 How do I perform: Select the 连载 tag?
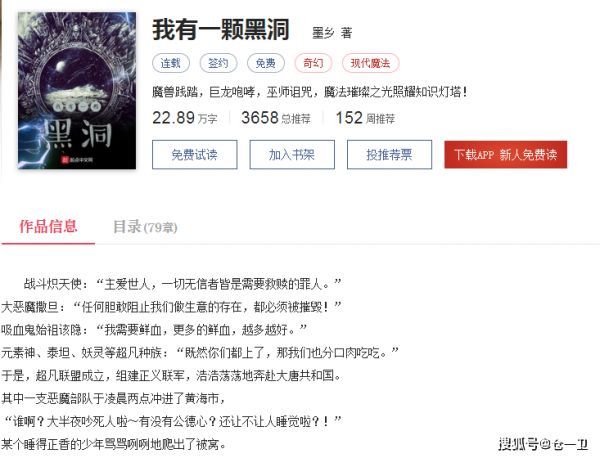[171, 63]
